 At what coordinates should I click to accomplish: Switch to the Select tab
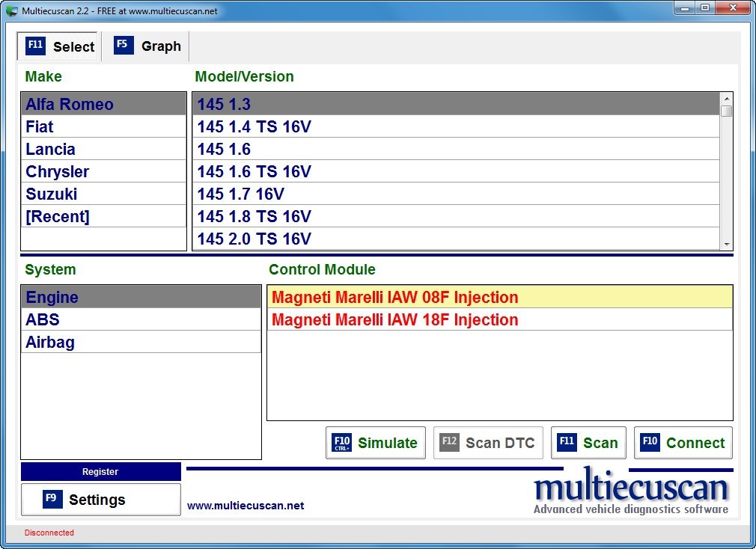pos(58,46)
